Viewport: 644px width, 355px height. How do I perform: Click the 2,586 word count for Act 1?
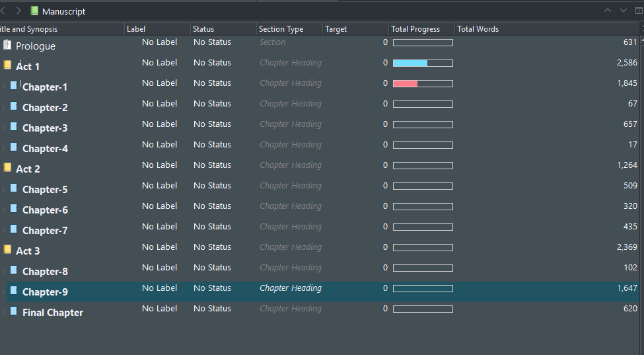pyautogui.click(x=627, y=62)
